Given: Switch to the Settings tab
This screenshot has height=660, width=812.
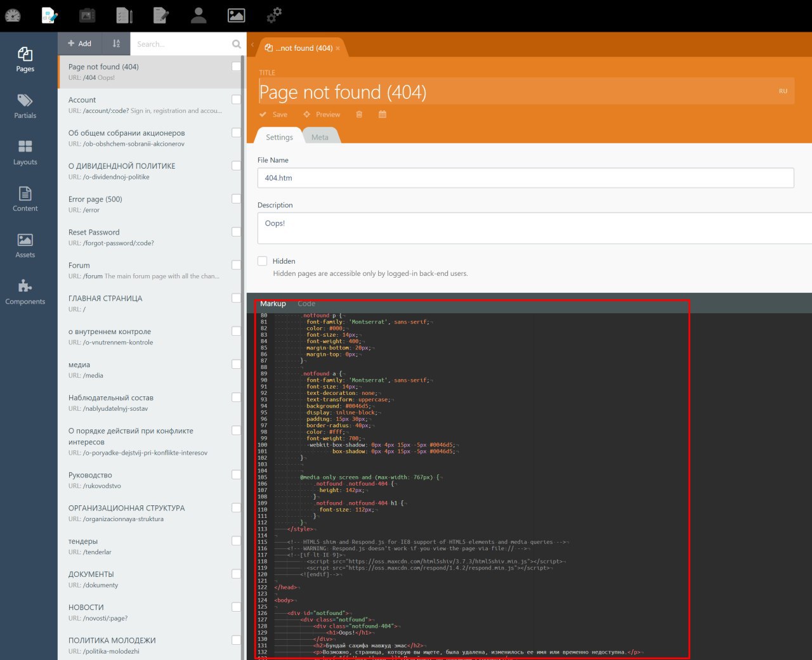Looking at the screenshot, I should (279, 137).
